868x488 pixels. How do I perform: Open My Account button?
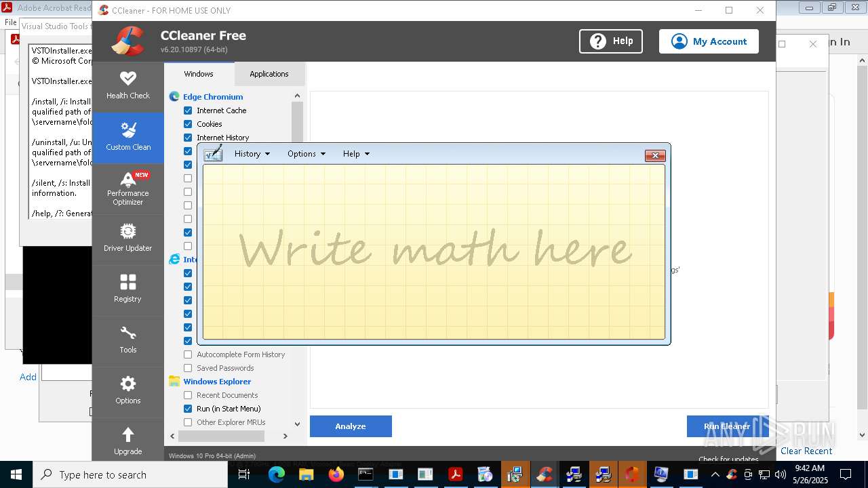point(709,41)
